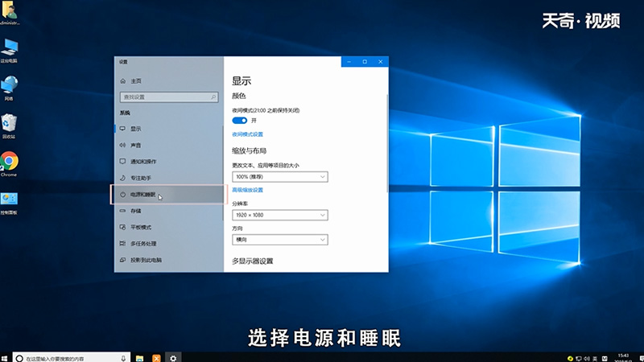The width and height of the screenshot is (644, 362).
Task: Select 显示 in the Settings sidebar
Action: pos(169,129)
